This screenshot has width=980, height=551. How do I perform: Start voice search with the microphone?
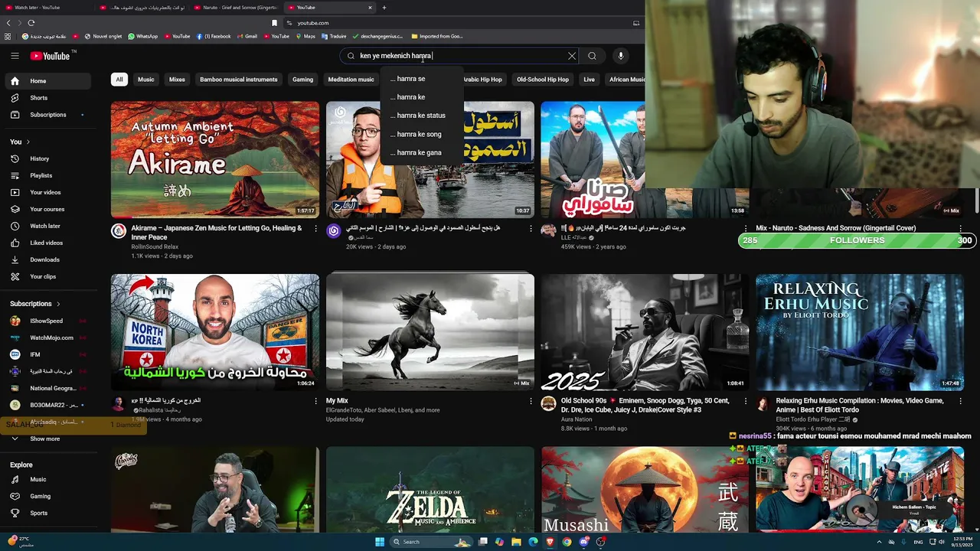(x=621, y=56)
